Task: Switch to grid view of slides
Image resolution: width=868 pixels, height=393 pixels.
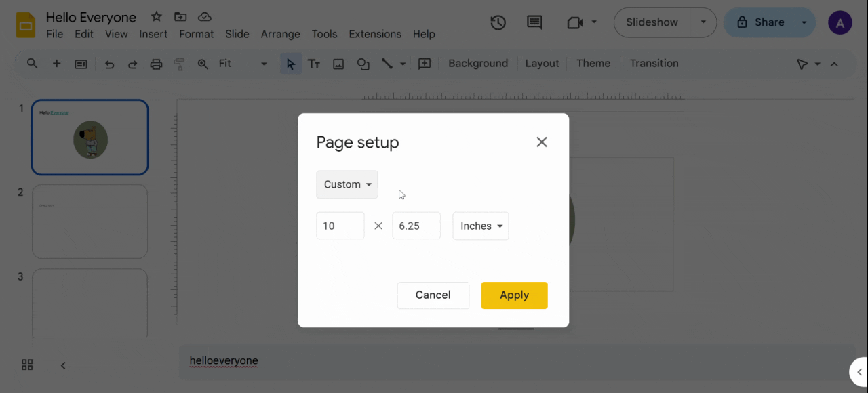Action: pyautogui.click(x=27, y=365)
